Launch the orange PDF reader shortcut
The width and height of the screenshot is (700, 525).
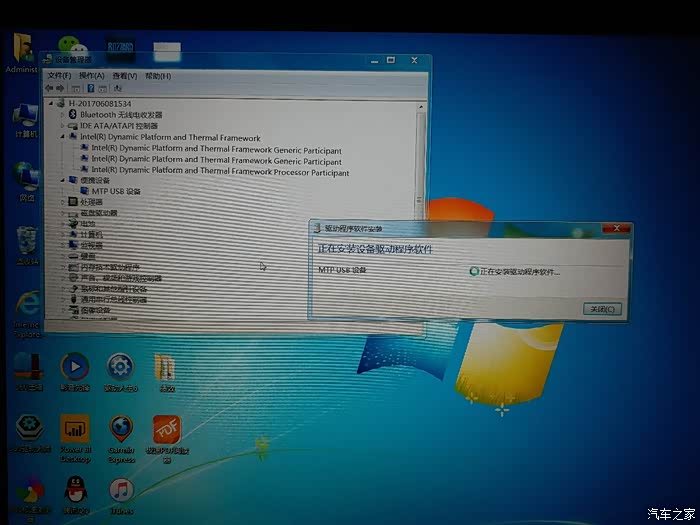[x=166, y=430]
